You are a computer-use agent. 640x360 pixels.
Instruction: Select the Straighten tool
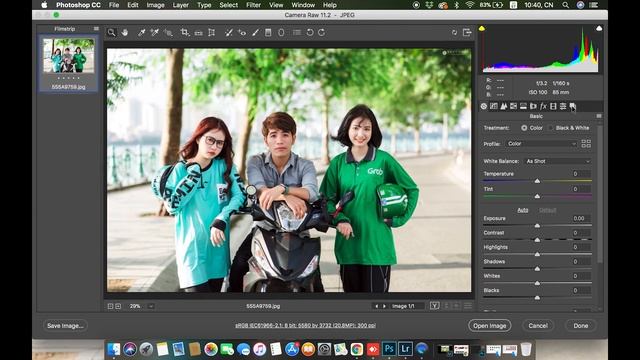tap(198, 32)
